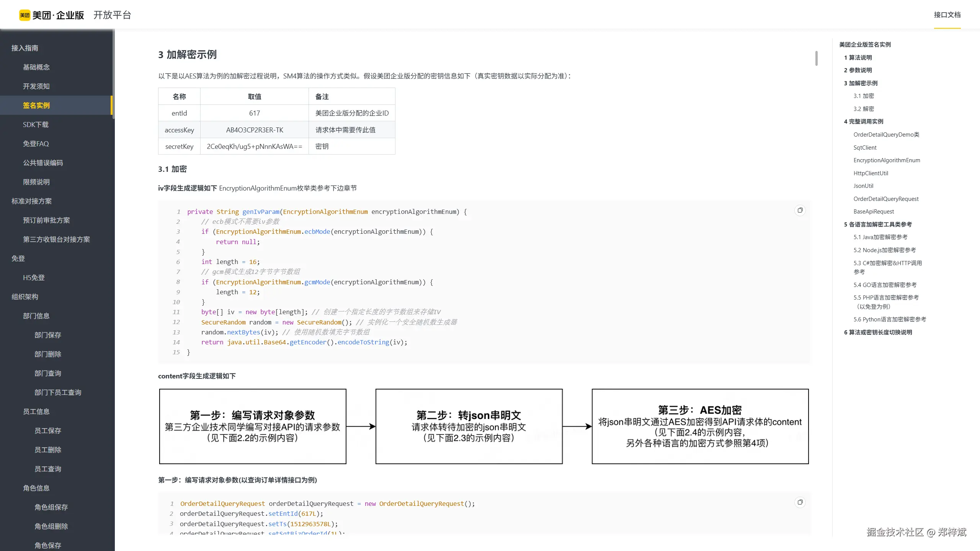
Task: Copy the genIvParam code snippet
Action: (x=800, y=210)
